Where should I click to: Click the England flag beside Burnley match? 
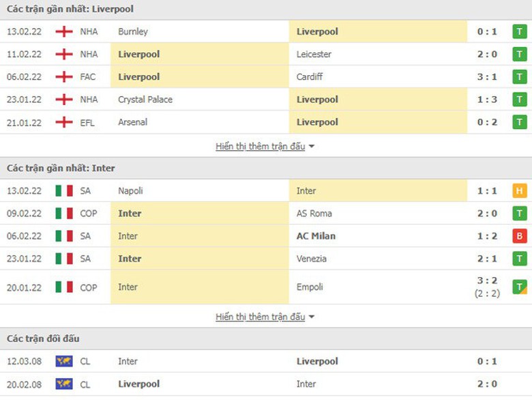click(x=64, y=31)
